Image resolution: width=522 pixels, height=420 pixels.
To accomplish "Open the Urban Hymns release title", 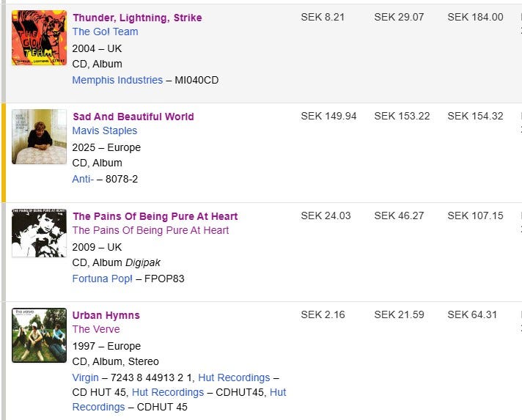I will click(x=106, y=315).
